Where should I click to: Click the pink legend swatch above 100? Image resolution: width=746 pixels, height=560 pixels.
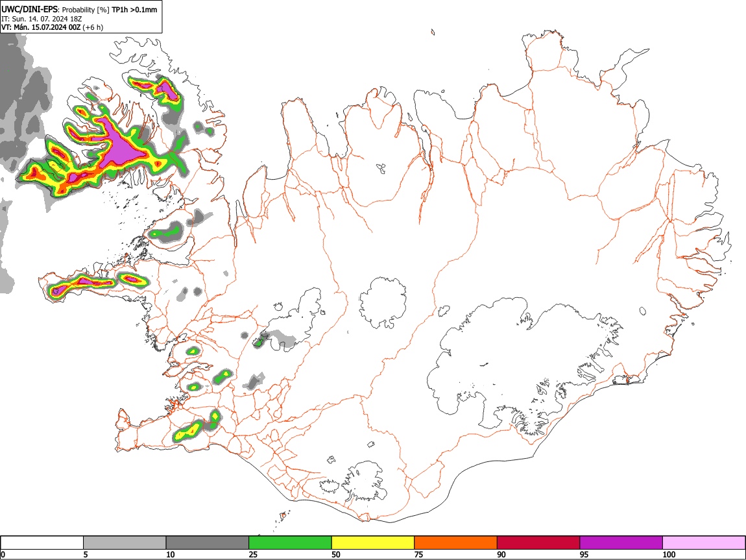(x=704, y=543)
